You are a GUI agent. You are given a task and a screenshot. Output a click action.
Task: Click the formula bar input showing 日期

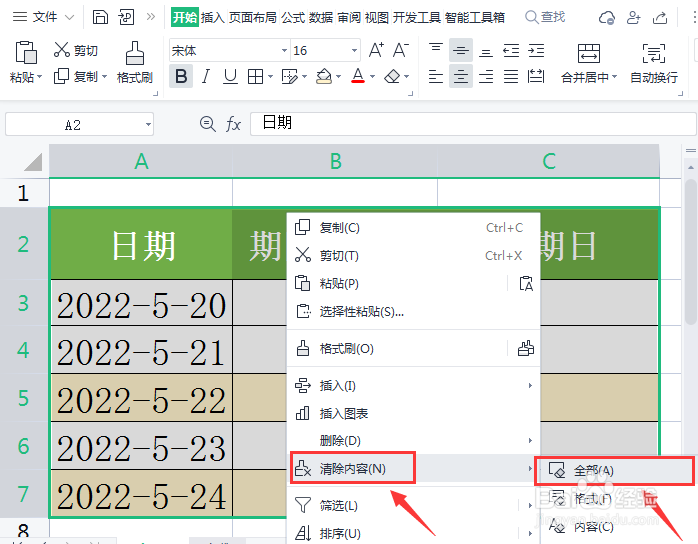point(473,123)
